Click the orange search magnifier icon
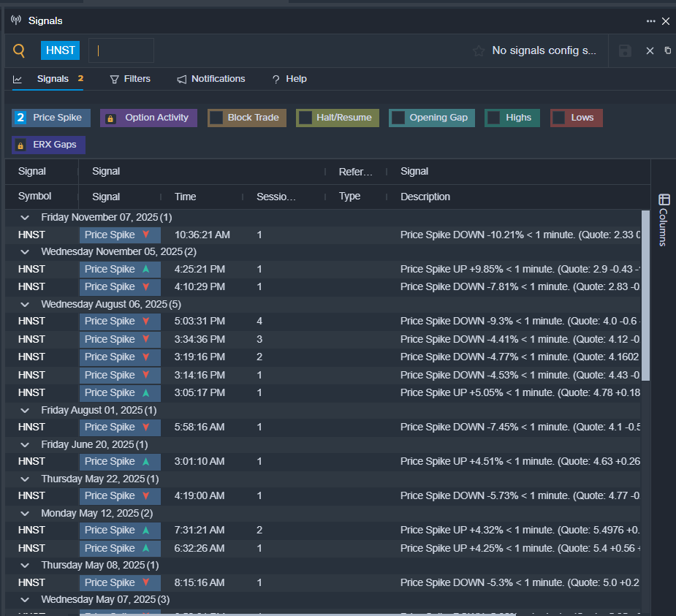This screenshot has height=616, width=676. 19,50
